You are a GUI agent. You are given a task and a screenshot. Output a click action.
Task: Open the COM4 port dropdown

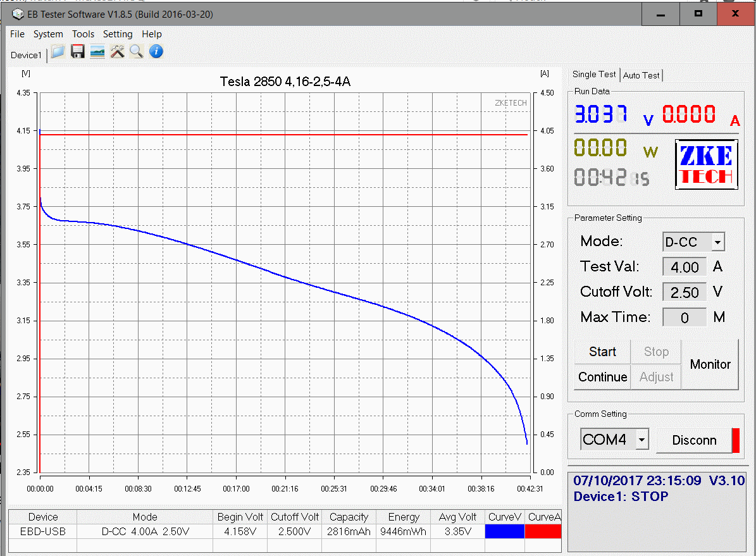(x=642, y=439)
